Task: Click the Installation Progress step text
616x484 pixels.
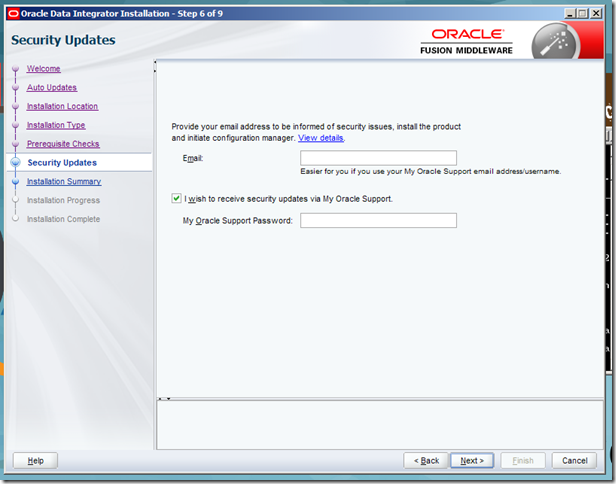Action: tap(63, 200)
